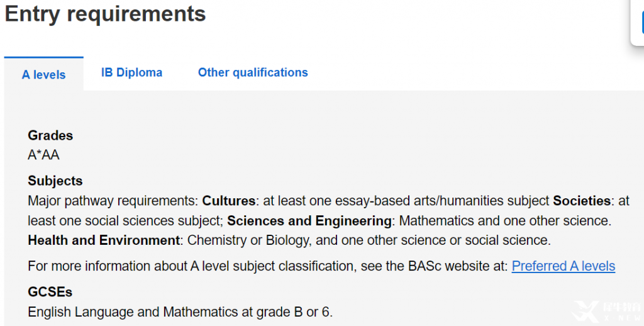Click the Entry requirements heading
This screenshot has height=326, width=644.
(x=105, y=14)
